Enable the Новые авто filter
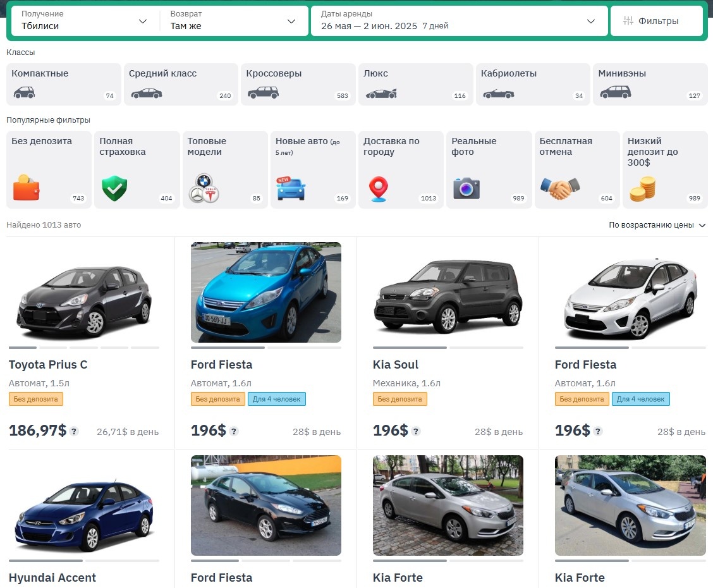 [x=312, y=169]
